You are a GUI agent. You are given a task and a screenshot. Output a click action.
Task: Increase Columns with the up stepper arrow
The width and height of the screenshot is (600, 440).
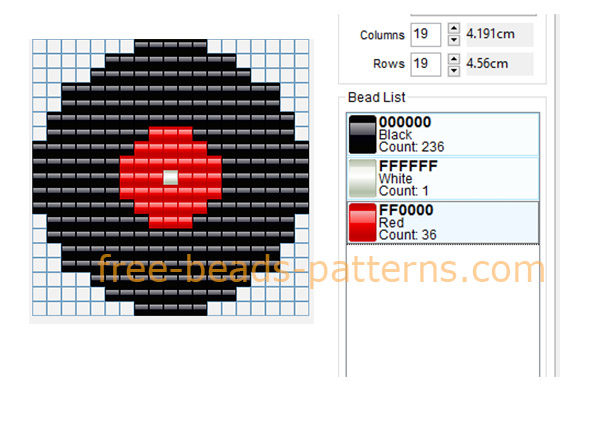click(454, 28)
